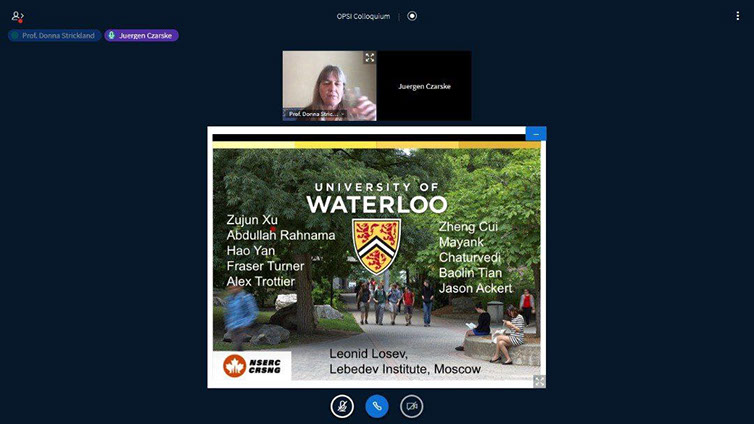The image size is (754, 424).
Task: Click the University of Waterloo slide title
Action: tap(377, 198)
